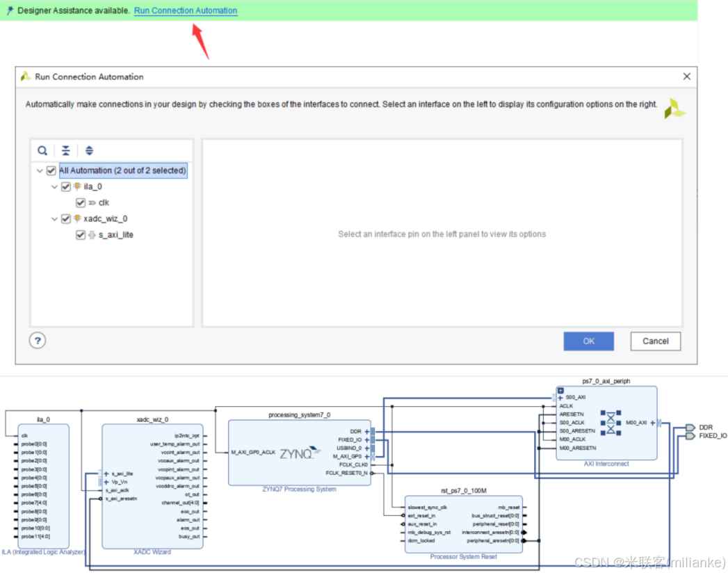
Task: Select the All Automation tree row
Action: (x=123, y=170)
